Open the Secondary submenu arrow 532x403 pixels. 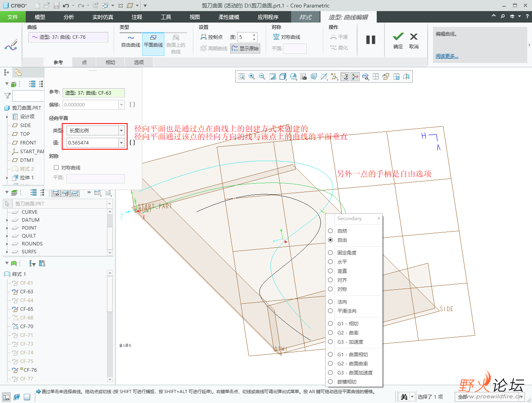pyautogui.click(x=379, y=219)
